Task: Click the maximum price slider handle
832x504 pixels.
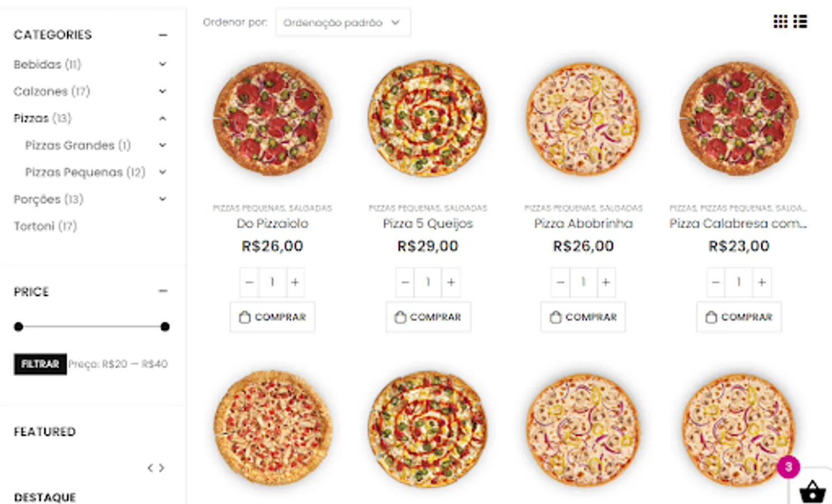Action: (165, 326)
